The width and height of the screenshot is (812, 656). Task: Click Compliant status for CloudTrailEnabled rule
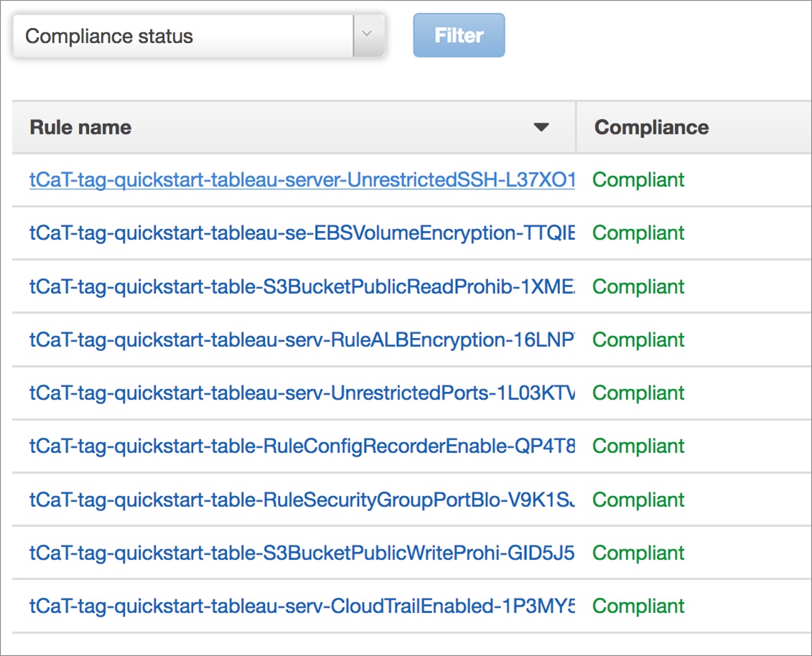point(638,606)
